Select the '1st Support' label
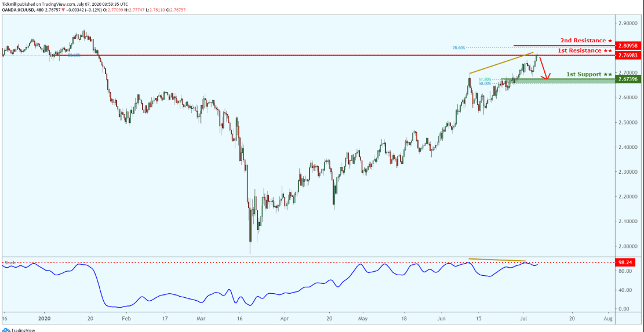 (x=590, y=74)
